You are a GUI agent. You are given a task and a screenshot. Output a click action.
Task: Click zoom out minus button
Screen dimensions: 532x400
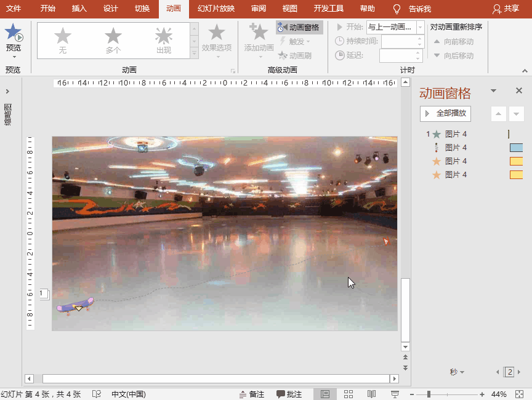click(412, 394)
